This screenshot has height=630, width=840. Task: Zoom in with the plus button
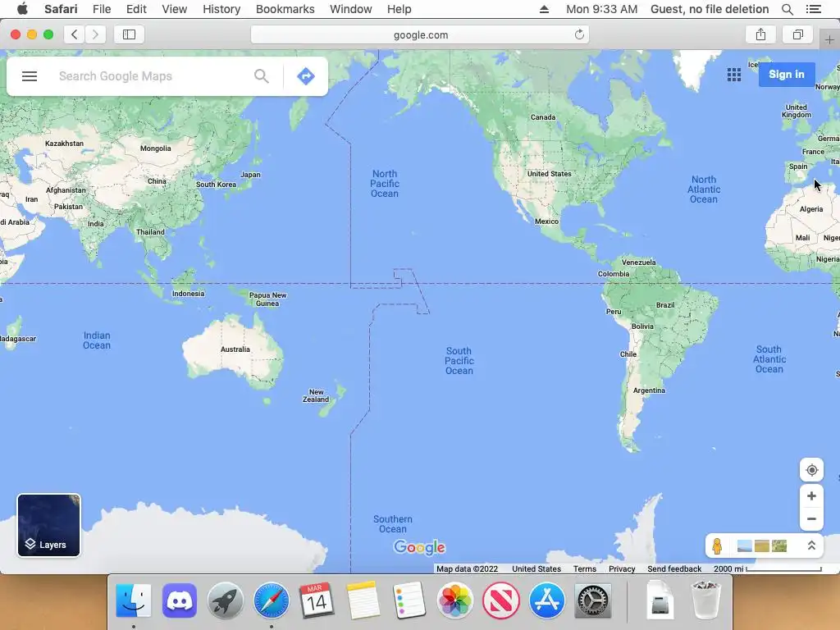coord(811,496)
